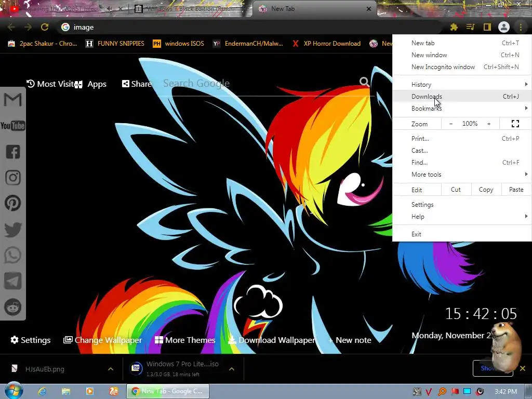Decrease zoom with minus button

451,124
